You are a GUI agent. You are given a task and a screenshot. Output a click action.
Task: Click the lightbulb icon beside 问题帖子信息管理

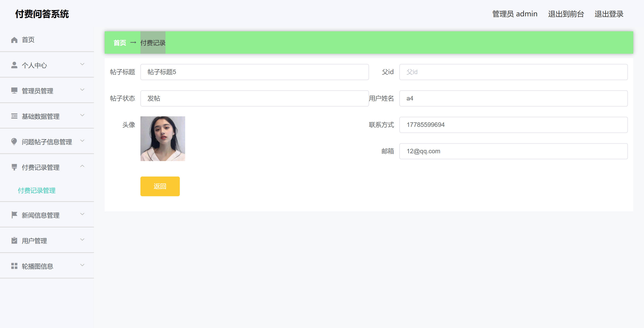pyautogui.click(x=14, y=142)
